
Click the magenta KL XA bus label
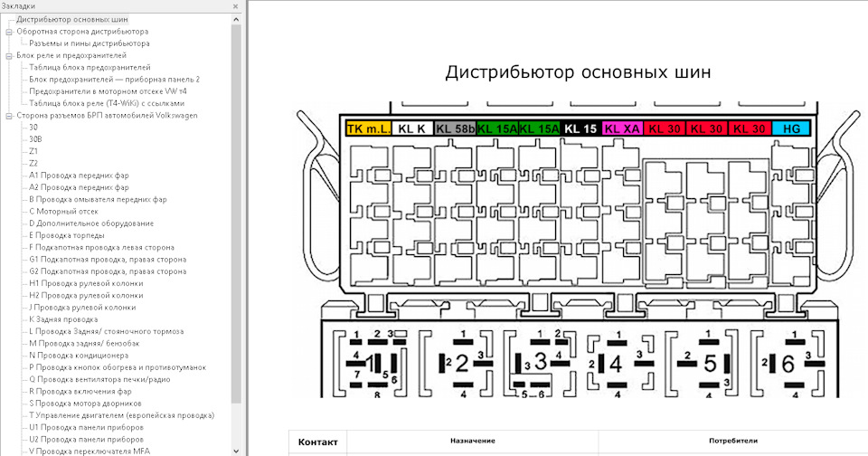pos(622,128)
